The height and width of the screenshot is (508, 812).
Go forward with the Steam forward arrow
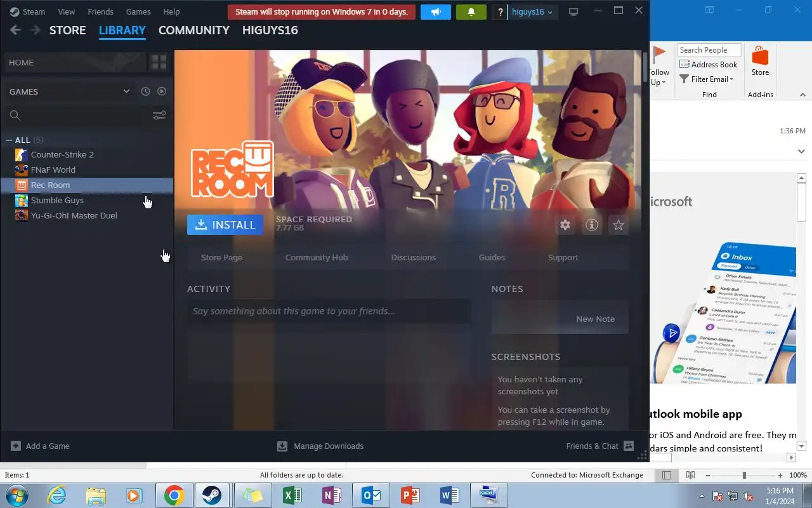click(x=35, y=30)
